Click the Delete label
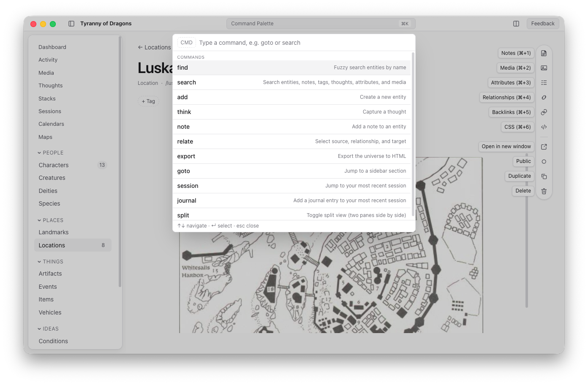This screenshot has height=385, width=588. pyautogui.click(x=523, y=191)
